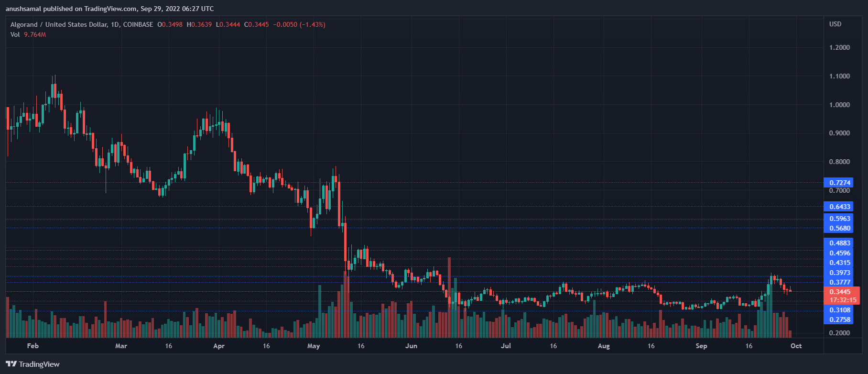Click the Feb label on time axis
Screen dimensions: 868x374
pyautogui.click(x=33, y=346)
